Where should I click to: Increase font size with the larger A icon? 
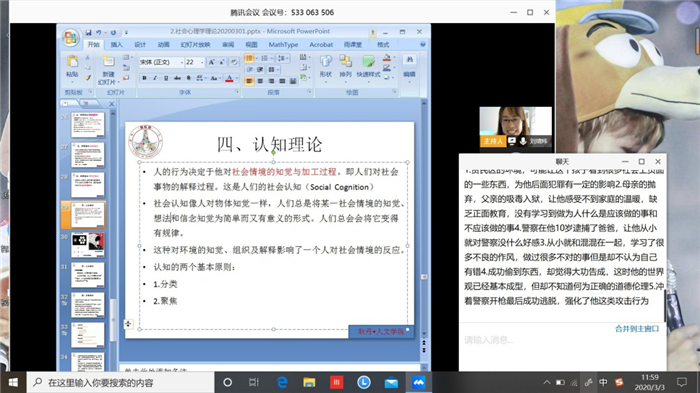(212, 62)
